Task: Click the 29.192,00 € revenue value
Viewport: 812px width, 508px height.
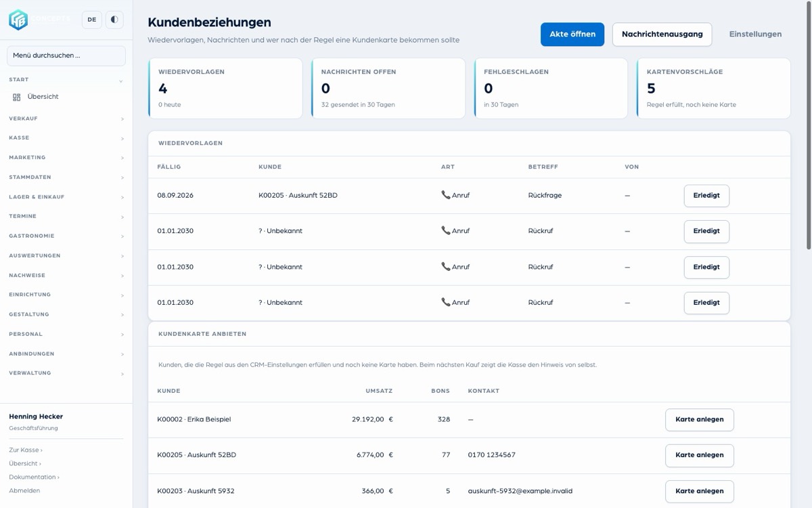Action: (372, 419)
